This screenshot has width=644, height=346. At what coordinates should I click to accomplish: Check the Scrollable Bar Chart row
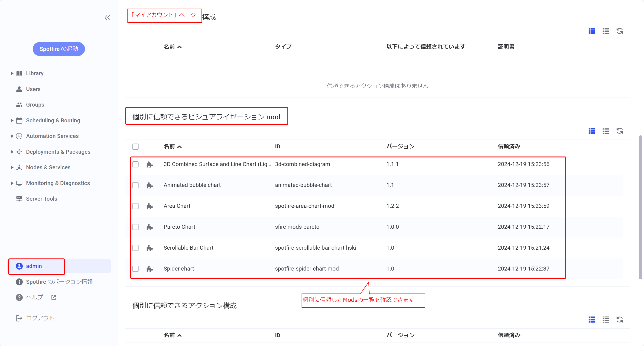tap(136, 248)
